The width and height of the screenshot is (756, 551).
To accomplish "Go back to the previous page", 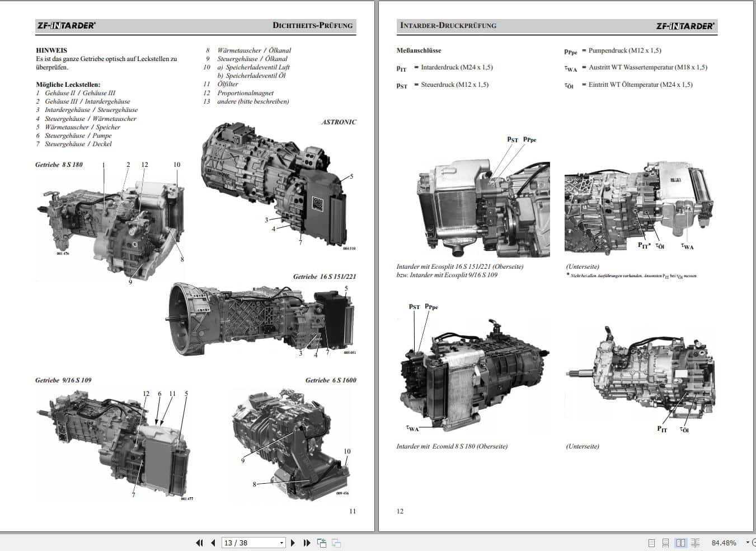I will [213, 543].
